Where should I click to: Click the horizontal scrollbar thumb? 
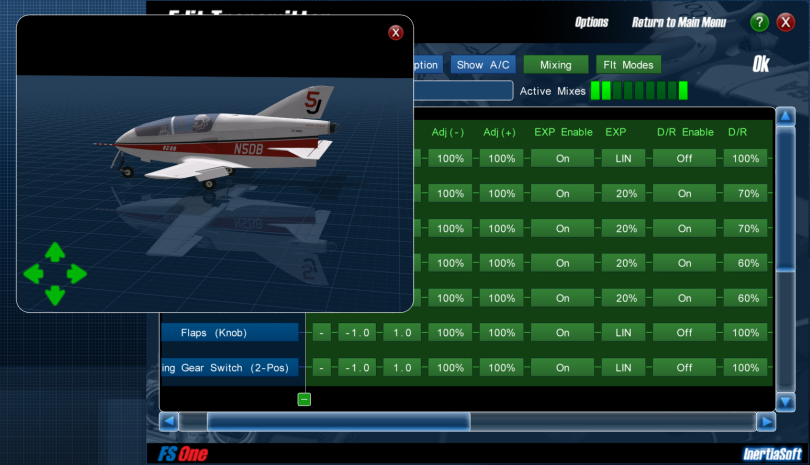click(x=339, y=422)
